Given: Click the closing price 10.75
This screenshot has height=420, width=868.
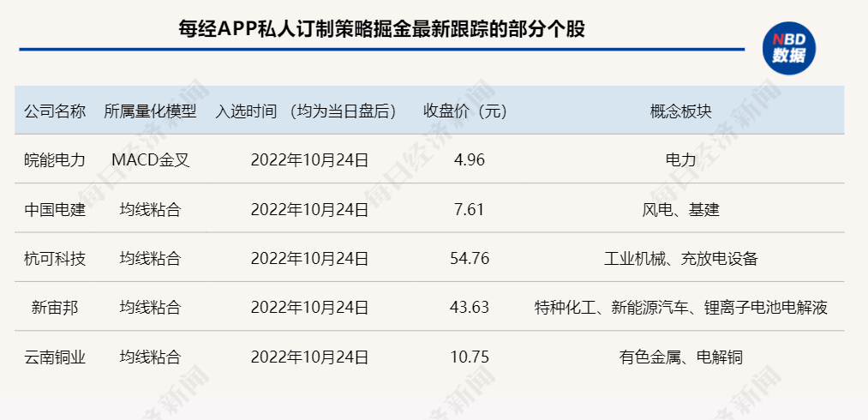Looking at the screenshot, I should click(x=469, y=357).
